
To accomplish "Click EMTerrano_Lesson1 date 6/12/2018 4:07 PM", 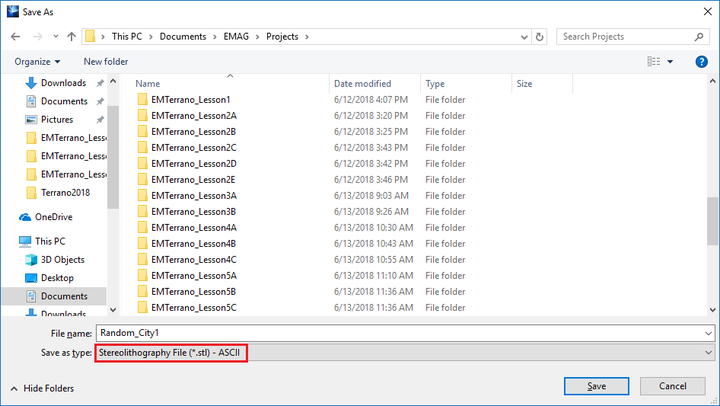I will (371, 100).
